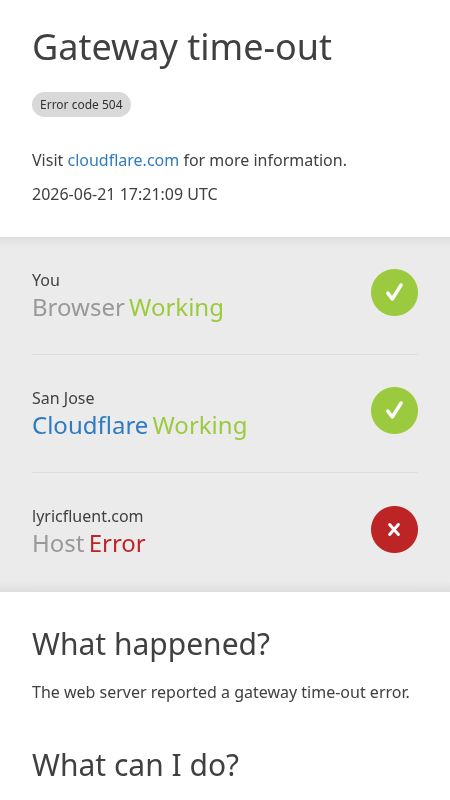
Task: Click the blue Cloudflare status link
Action: (x=90, y=426)
